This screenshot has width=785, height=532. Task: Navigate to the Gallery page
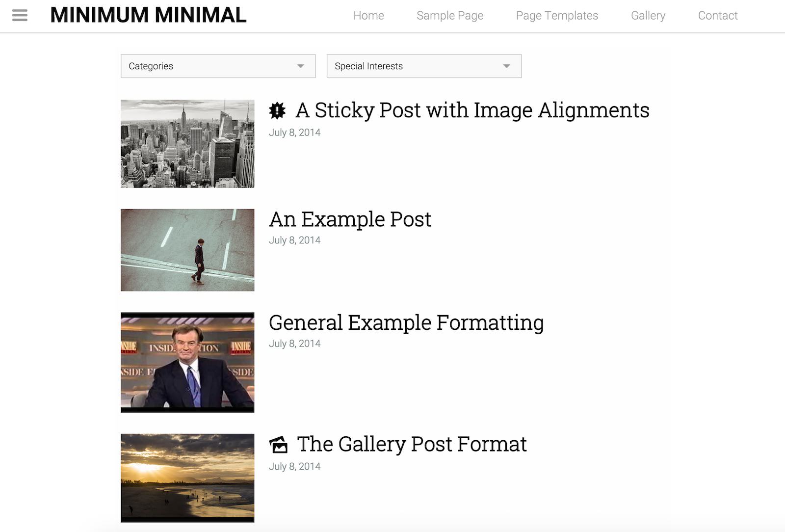point(648,16)
